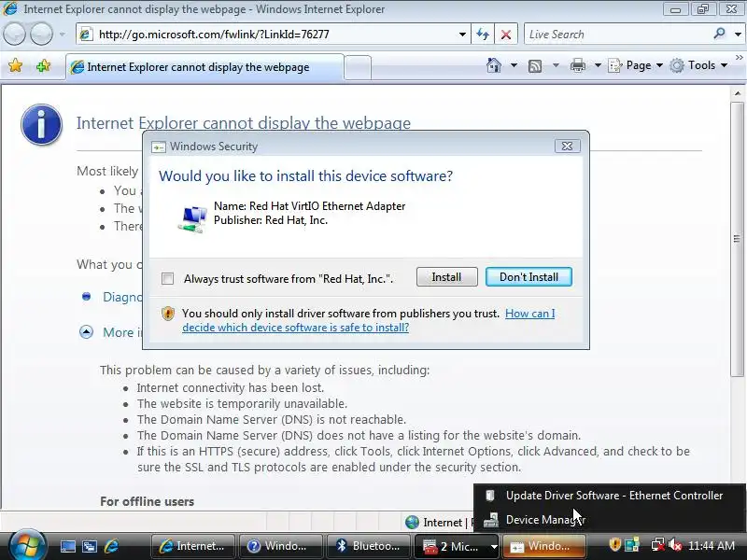
Task: Click the vertical scrollbar thumb
Action: 738,239
